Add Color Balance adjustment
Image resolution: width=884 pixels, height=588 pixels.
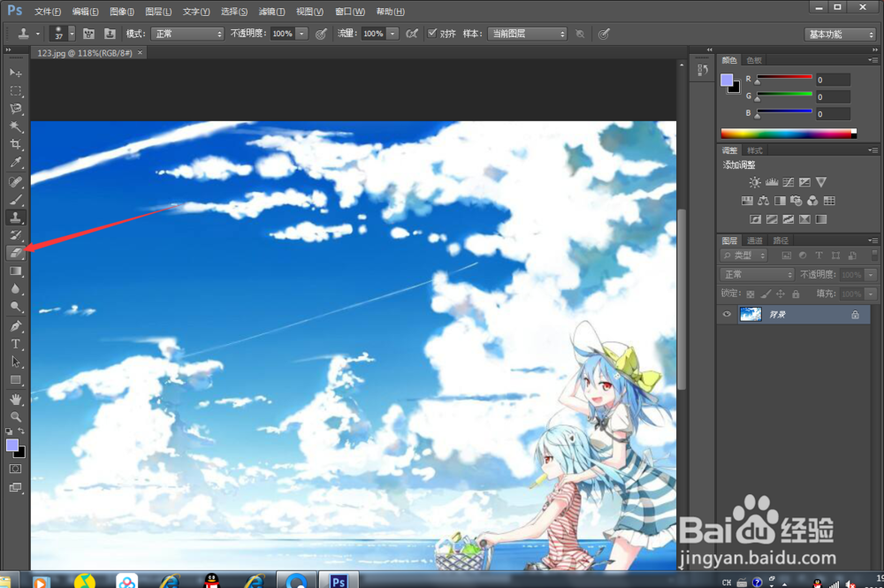[764, 201]
